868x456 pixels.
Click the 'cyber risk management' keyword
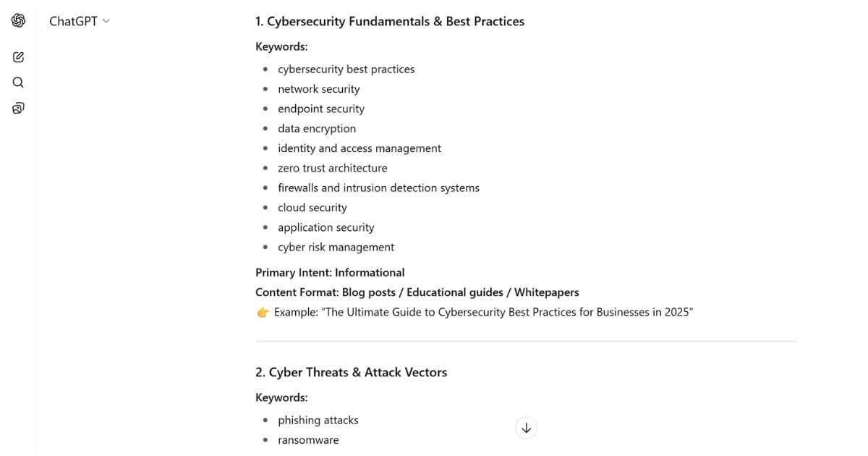[x=336, y=248]
